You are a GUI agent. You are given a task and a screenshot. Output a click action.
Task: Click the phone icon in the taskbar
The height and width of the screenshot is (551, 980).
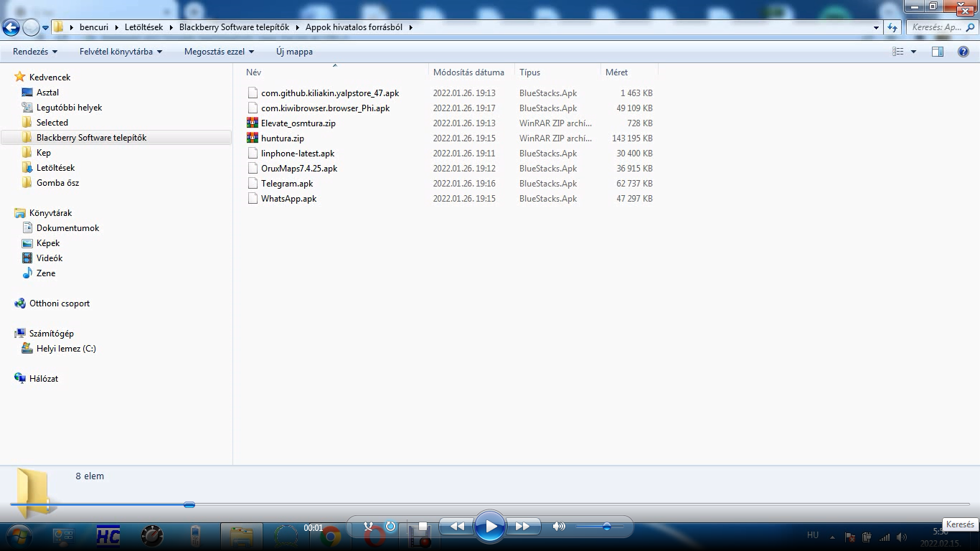(194, 536)
